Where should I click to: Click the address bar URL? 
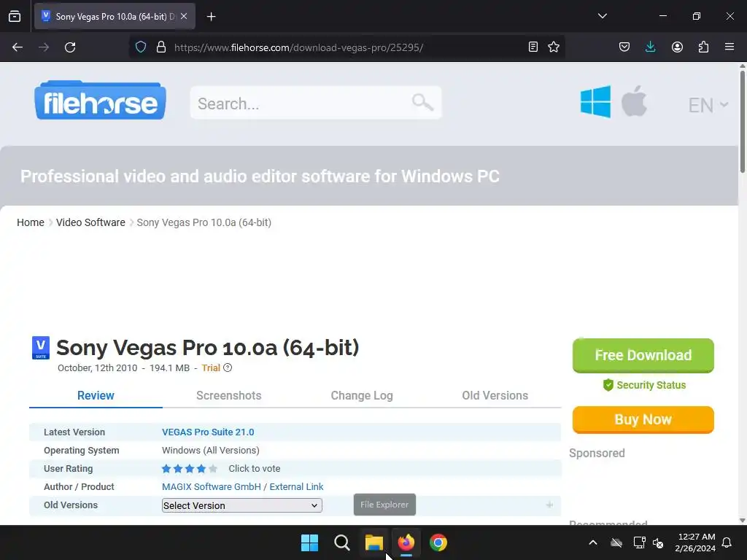(x=298, y=47)
